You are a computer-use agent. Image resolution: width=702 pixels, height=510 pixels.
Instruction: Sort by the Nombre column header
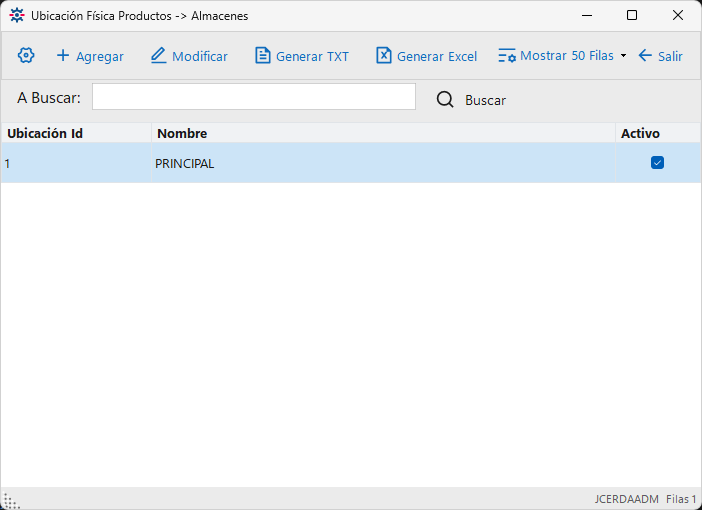(x=384, y=133)
